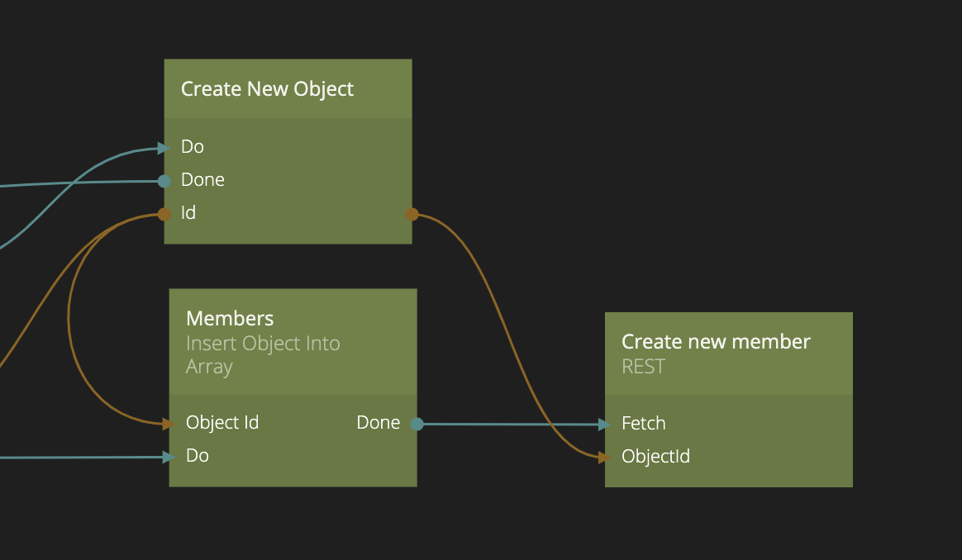This screenshot has height=560, width=962.
Task: Click the Done label in Members node
Action: [378, 423]
